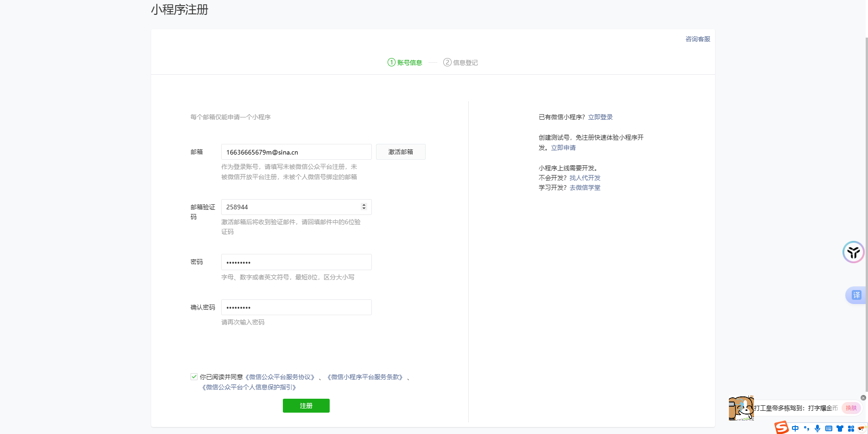868x434 pixels.
Task: Open the floating translate 译 tool
Action: pos(856,295)
